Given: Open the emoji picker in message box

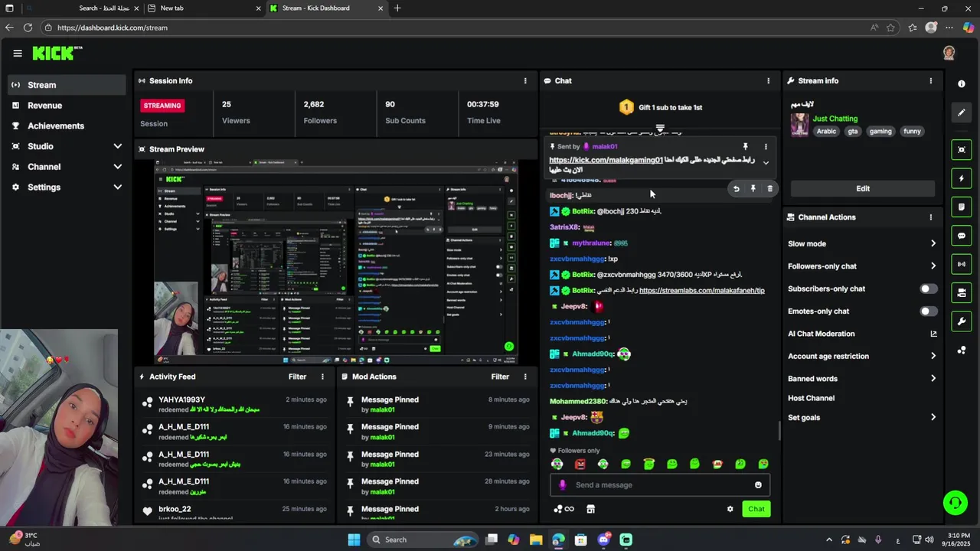Looking at the screenshot, I should click(758, 485).
